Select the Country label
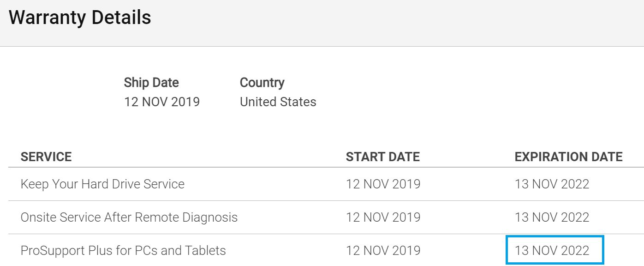Screen dimensions: 644x266 click(262, 83)
